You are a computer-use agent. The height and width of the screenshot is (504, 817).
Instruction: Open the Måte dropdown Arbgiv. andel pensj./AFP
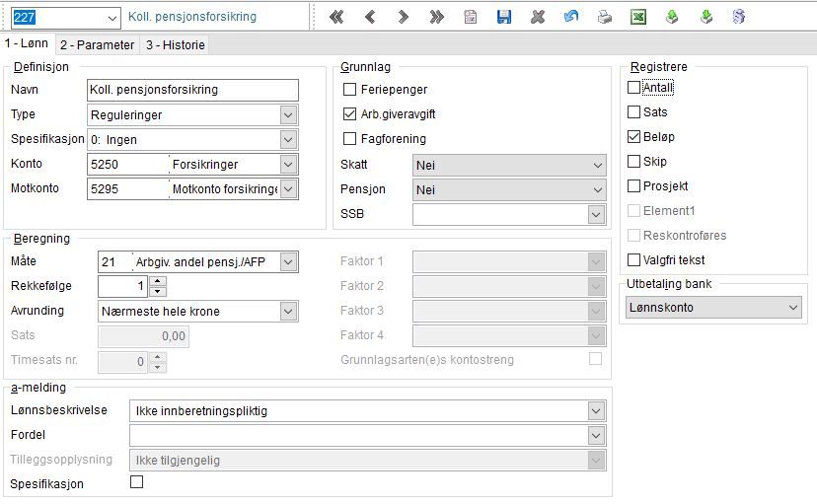[288, 262]
